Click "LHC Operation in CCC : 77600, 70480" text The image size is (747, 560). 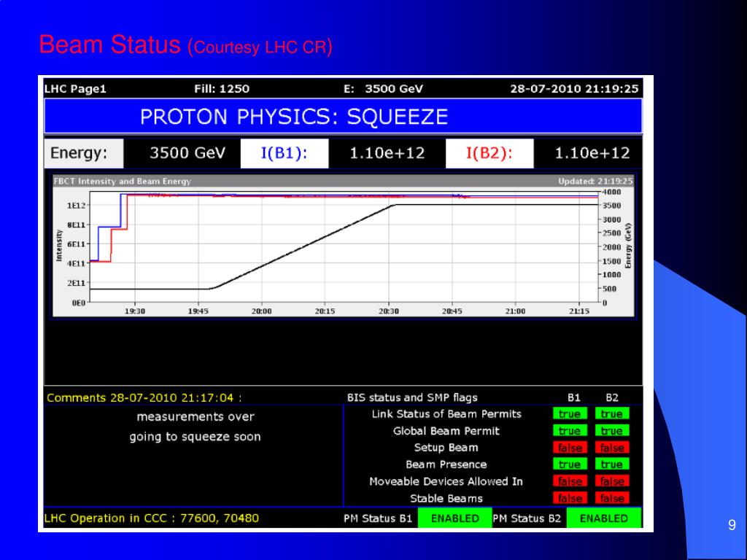coord(152,518)
